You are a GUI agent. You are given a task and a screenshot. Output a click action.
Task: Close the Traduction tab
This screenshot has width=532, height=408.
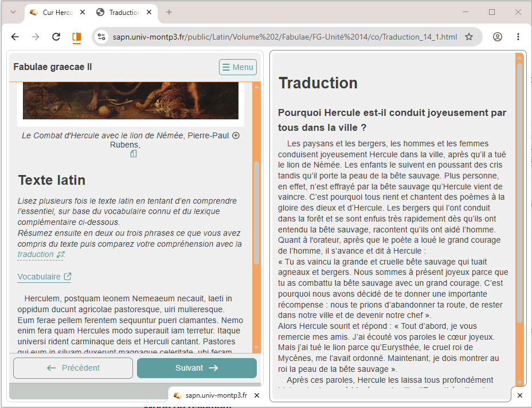[x=149, y=12]
